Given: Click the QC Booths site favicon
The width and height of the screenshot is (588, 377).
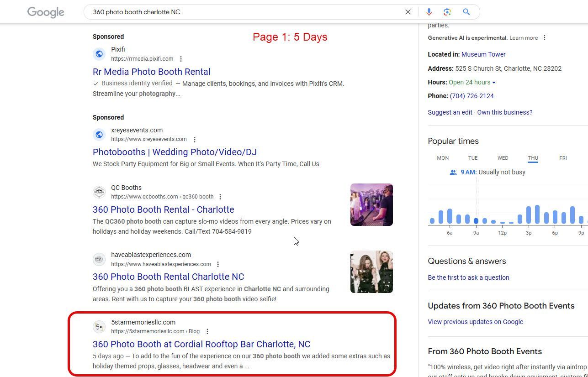Looking at the screenshot, I should click(x=99, y=192).
